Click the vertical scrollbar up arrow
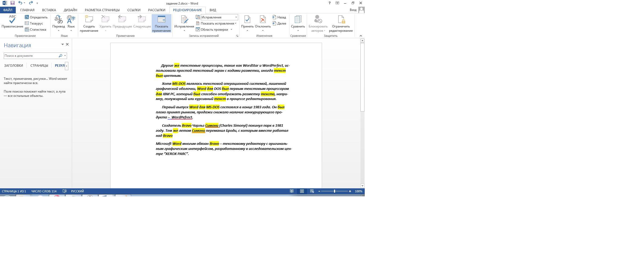This screenshot has width=644, height=271. tap(362, 41)
